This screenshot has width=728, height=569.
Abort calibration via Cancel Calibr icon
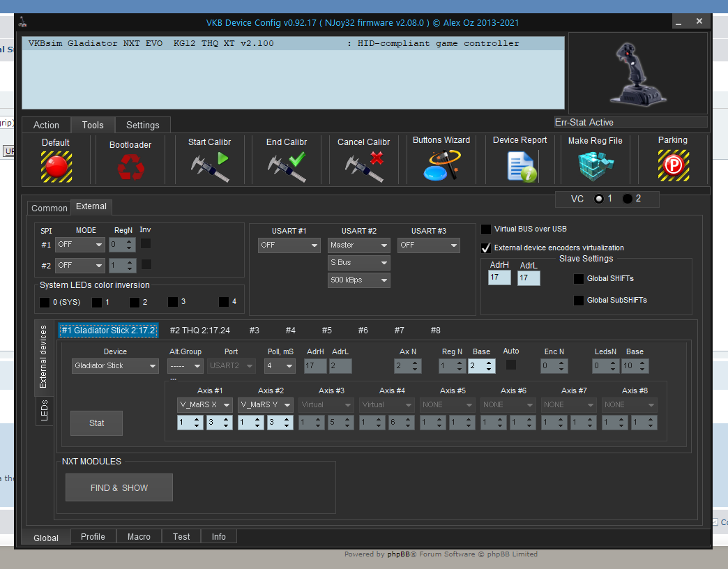tap(363, 167)
